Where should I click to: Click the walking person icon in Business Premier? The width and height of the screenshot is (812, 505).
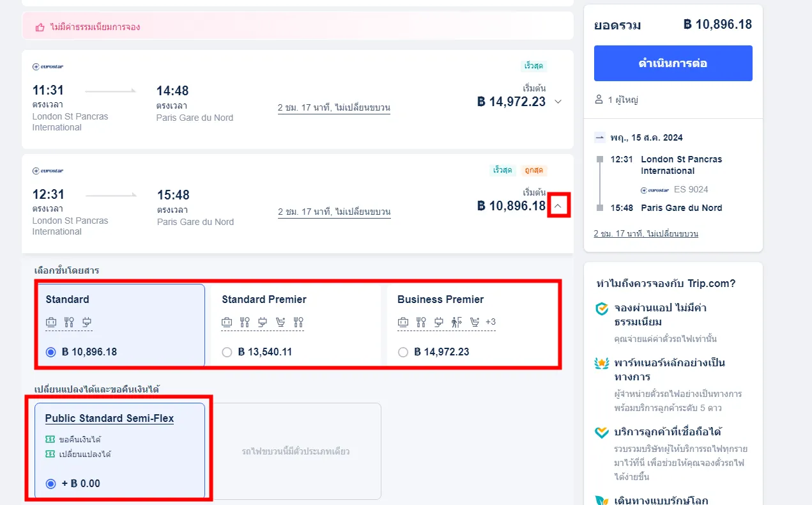pos(456,322)
